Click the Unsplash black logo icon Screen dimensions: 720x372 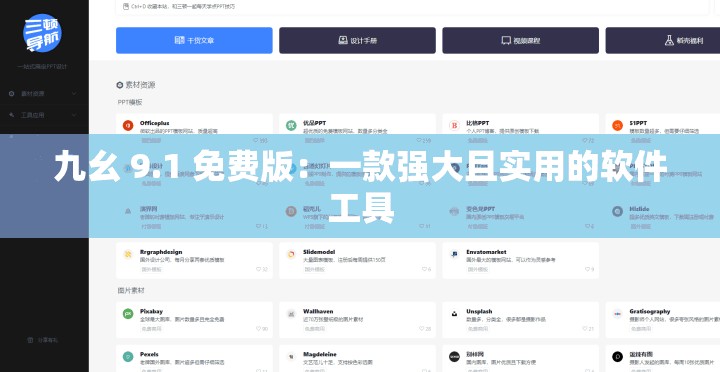(455, 314)
